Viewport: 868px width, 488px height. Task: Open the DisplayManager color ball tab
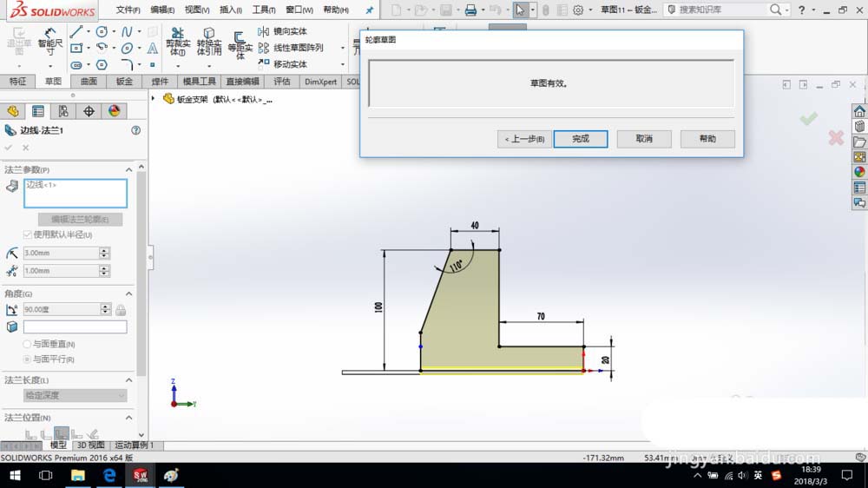tap(114, 111)
